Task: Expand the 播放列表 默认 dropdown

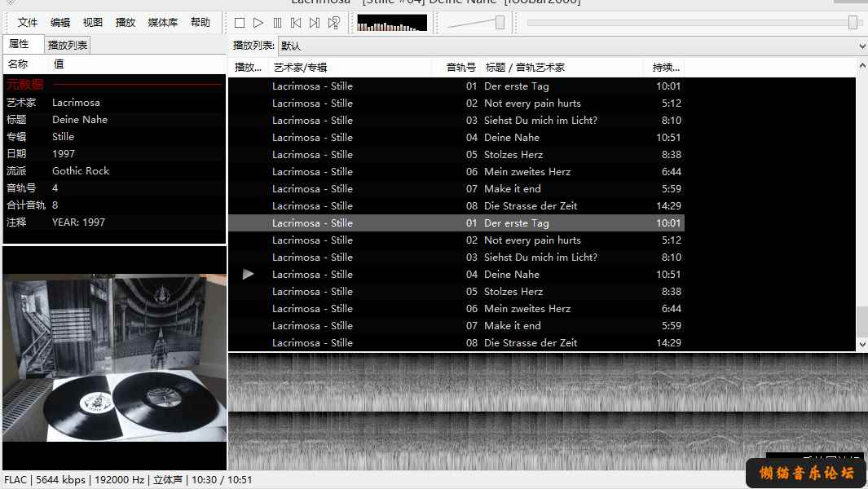Action: [x=862, y=46]
